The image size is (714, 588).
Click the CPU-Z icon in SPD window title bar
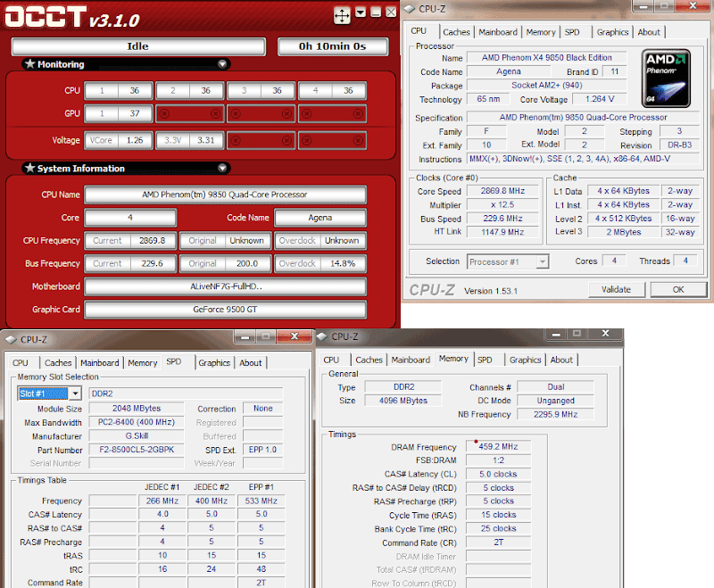point(11,340)
